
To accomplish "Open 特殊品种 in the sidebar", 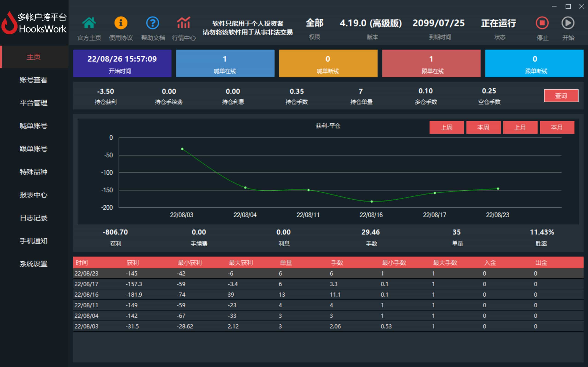I will tap(33, 172).
